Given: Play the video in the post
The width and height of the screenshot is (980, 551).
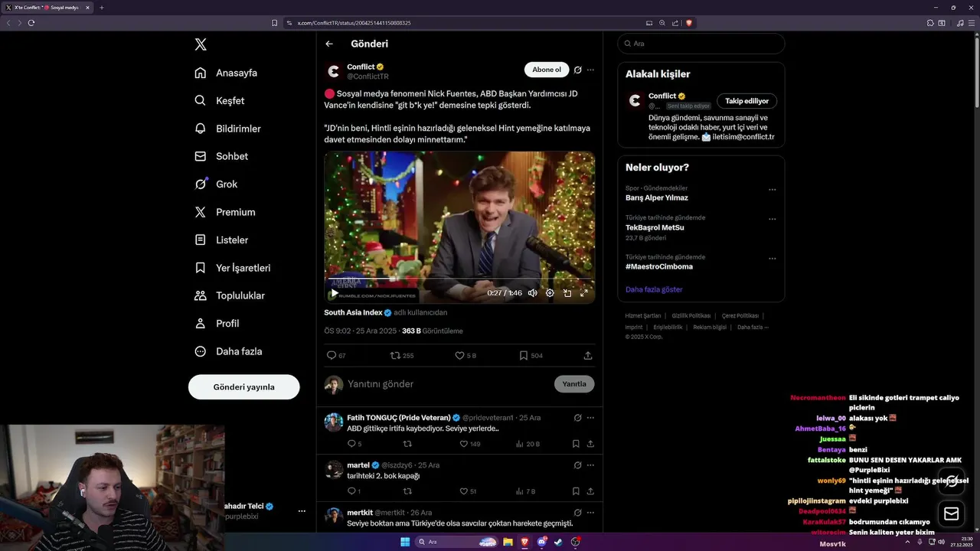Looking at the screenshot, I should click(x=334, y=293).
